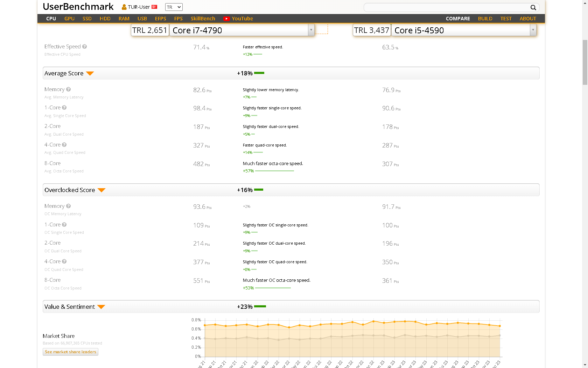Click the page vertical scrollbar thumb

(x=585, y=62)
